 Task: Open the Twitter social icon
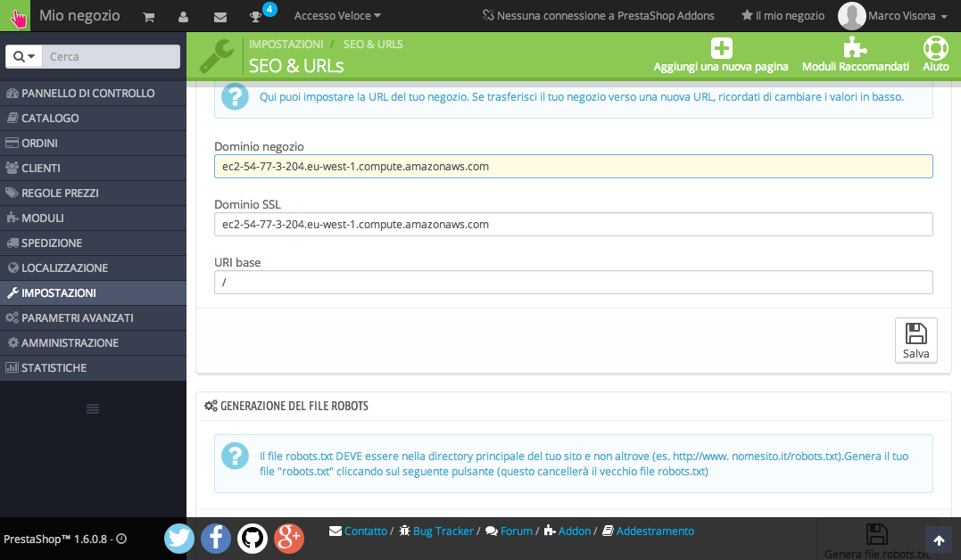pyautogui.click(x=179, y=539)
